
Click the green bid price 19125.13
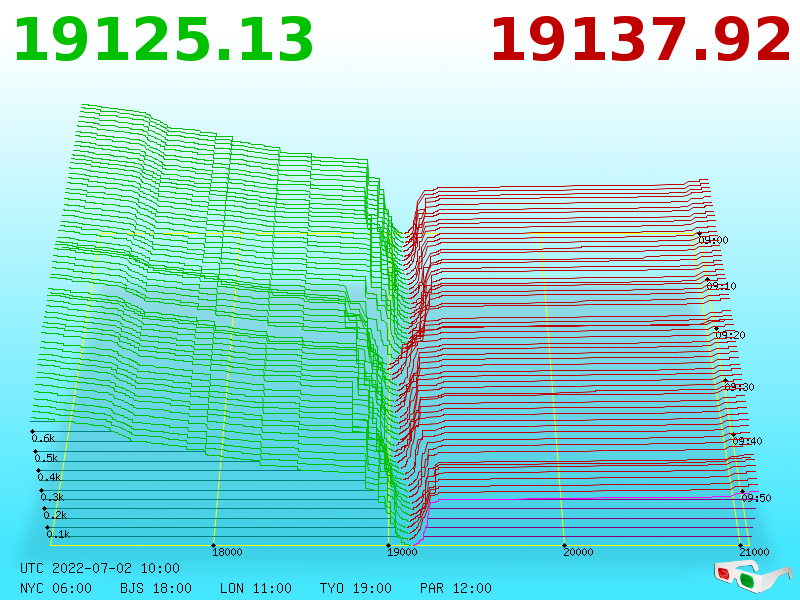(163, 40)
